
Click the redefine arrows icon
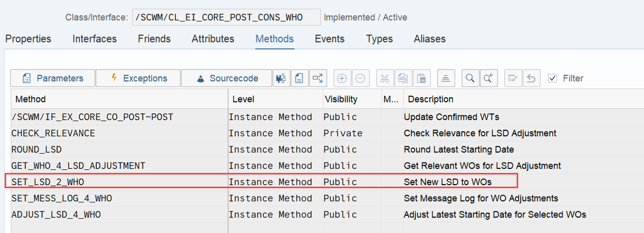pyautogui.click(x=318, y=78)
